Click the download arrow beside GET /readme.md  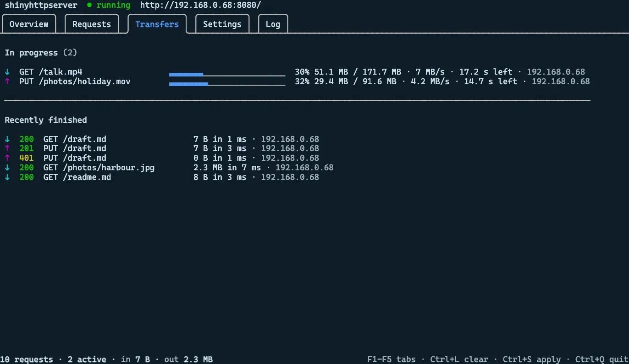tap(7, 177)
